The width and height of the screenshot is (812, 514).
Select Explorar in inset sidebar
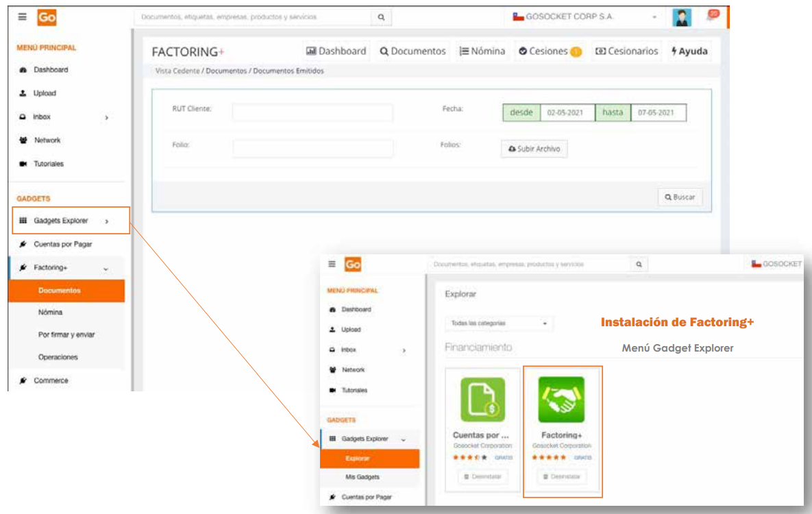pyautogui.click(x=370, y=458)
